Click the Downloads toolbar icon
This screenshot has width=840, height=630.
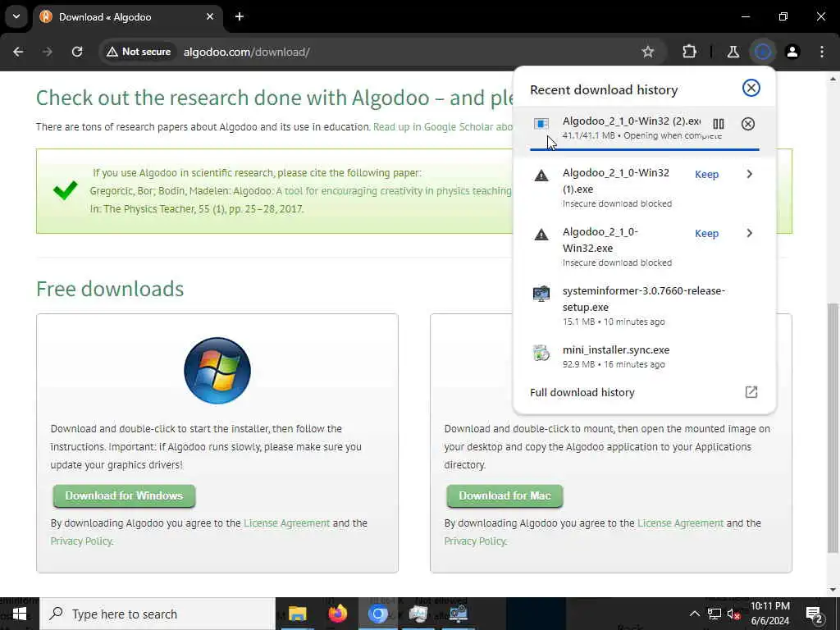(762, 52)
